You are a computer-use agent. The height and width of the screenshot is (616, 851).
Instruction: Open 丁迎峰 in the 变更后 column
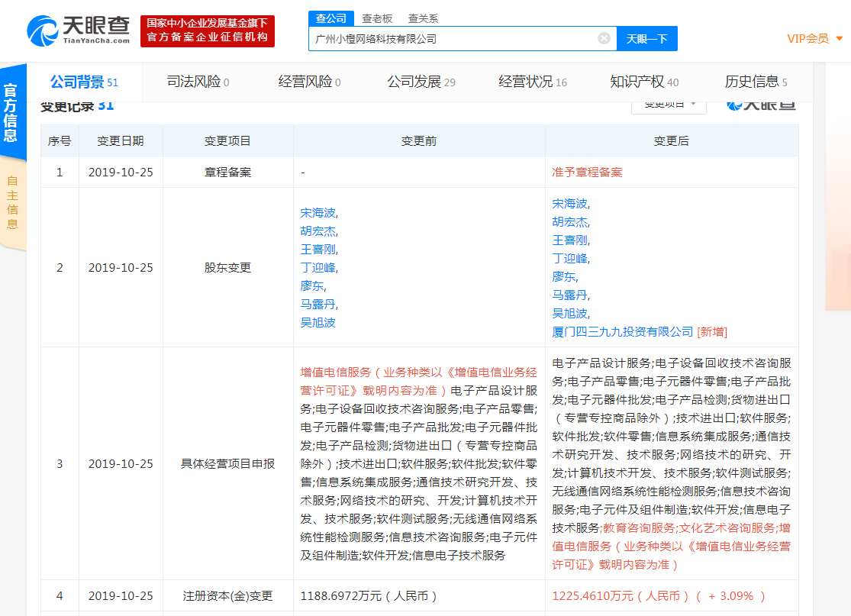570,258
